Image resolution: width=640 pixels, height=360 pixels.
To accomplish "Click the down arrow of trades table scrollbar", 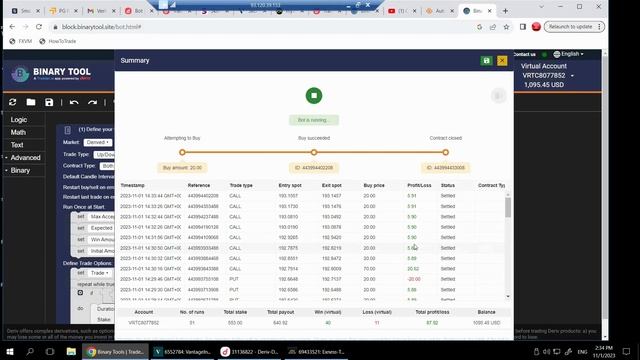I will (x=508, y=297).
